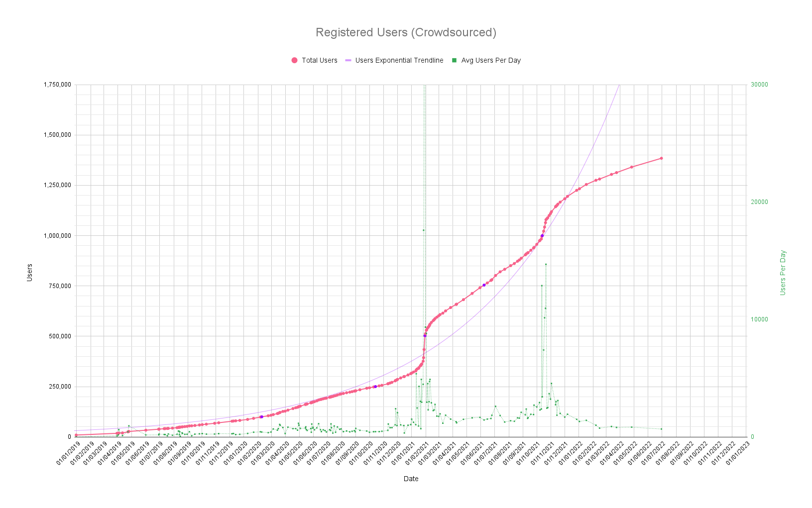Viewport: 812px width, 508px height.
Task: Click the left axis title Users
Action: [29, 273]
